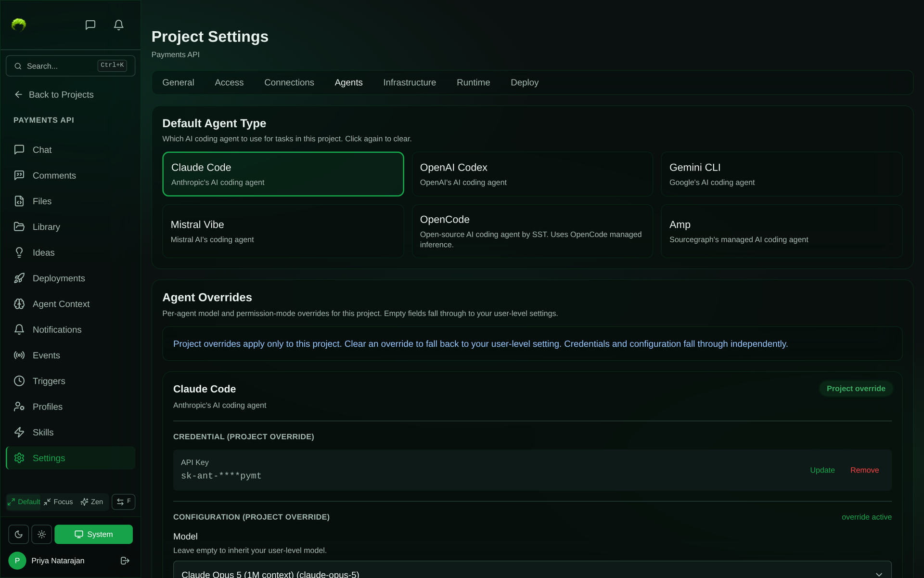The width and height of the screenshot is (924, 578).
Task: Open the Agents tab
Action: [x=348, y=82]
